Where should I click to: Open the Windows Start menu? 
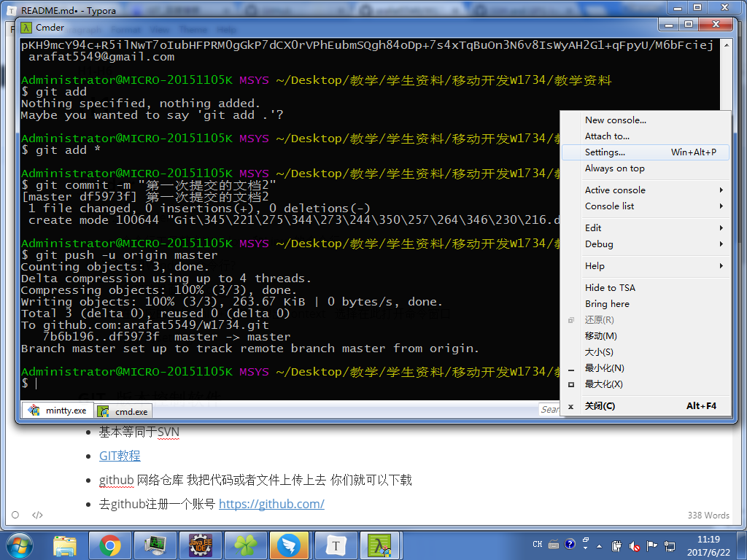pyautogui.click(x=19, y=545)
